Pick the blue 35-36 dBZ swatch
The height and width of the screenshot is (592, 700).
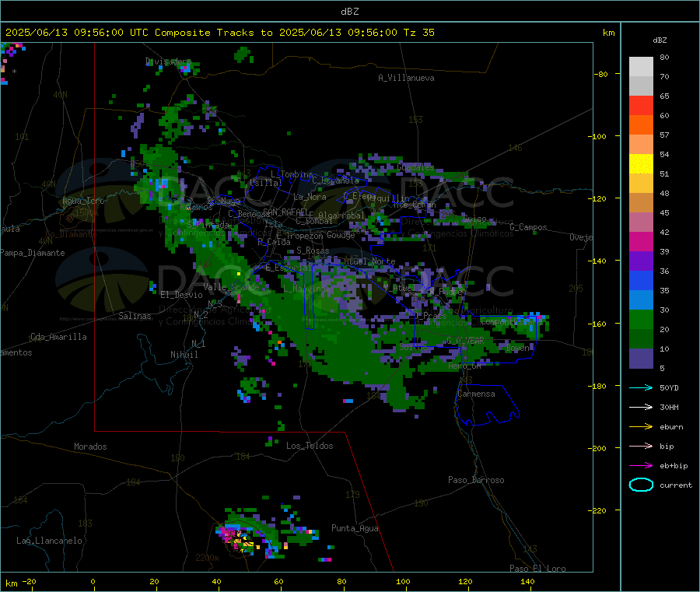641,280
